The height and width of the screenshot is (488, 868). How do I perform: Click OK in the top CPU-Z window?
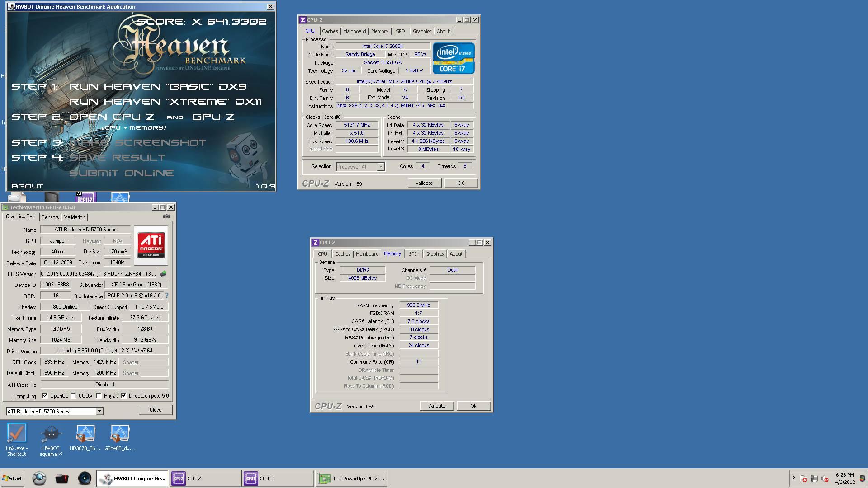461,183
